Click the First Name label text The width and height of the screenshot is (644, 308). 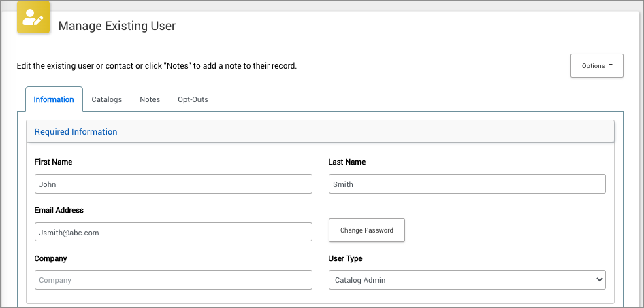point(53,162)
